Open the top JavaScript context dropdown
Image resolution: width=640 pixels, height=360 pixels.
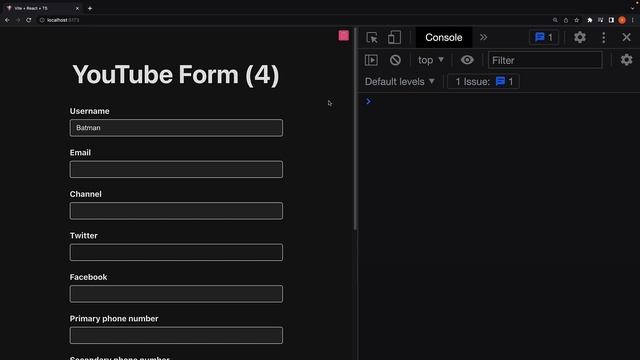tap(431, 60)
